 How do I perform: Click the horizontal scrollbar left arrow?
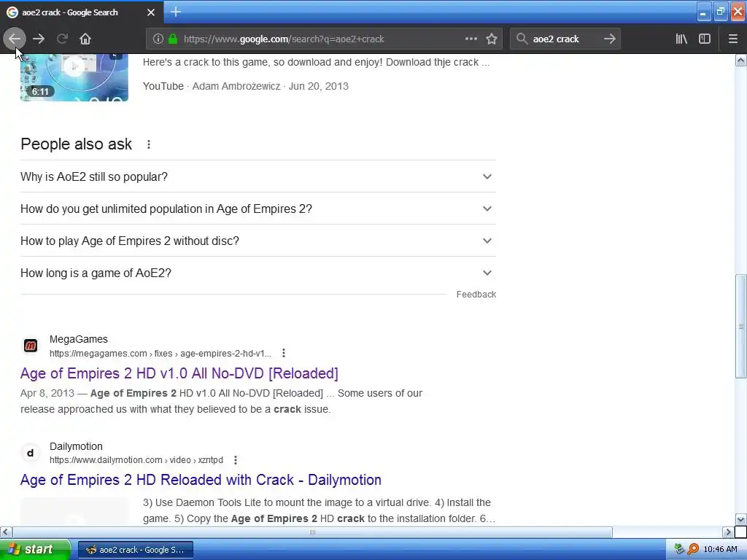click(x=6, y=532)
